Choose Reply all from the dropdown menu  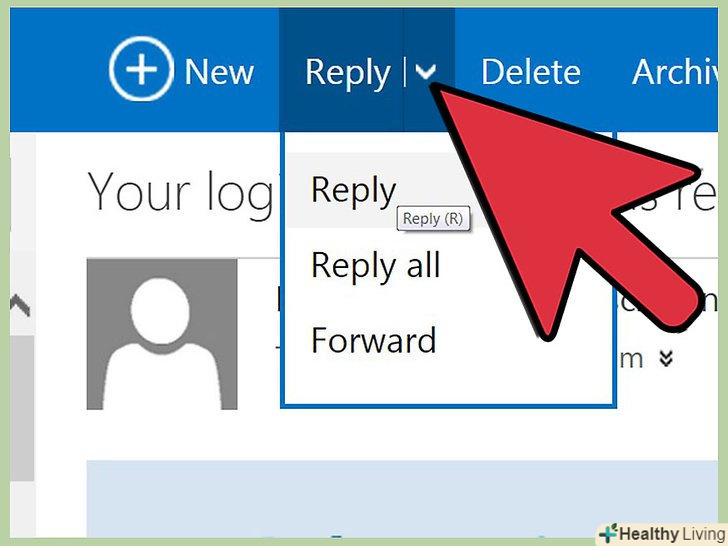click(x=376, y=266)
